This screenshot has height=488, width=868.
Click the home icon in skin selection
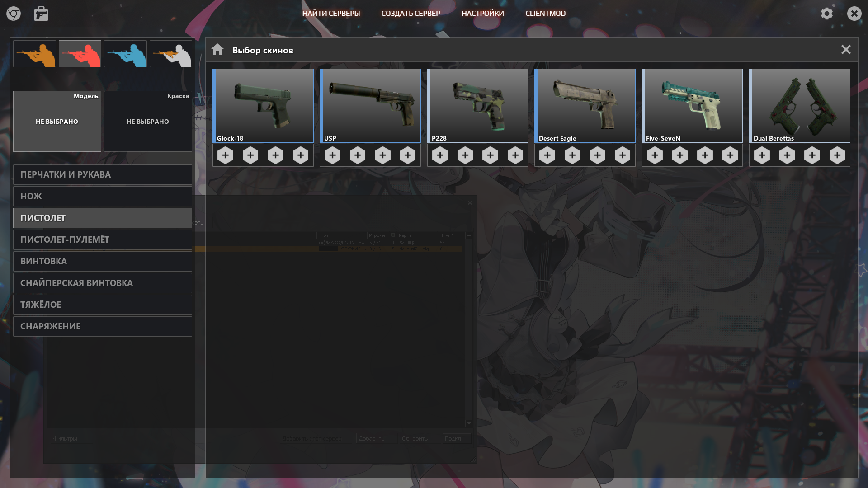pyautogui.click(x=217, y=49)
